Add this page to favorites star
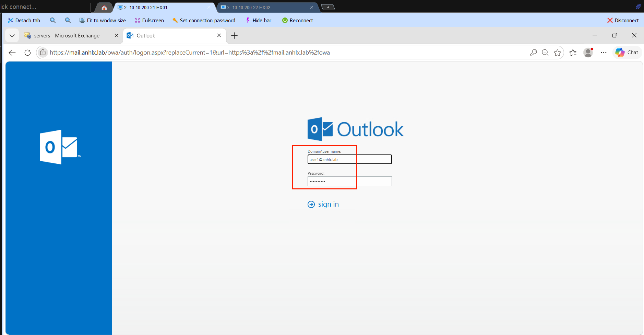The image size is (644, 335). [558, 53]
